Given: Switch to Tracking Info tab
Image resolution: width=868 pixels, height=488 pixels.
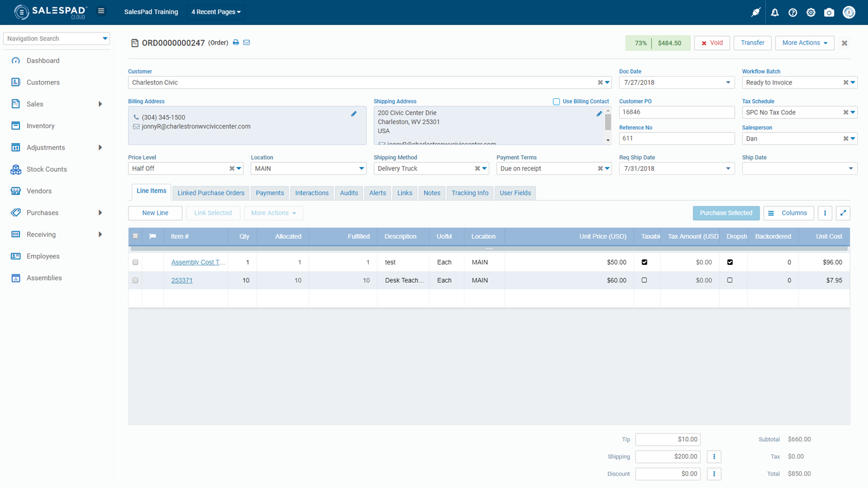Looking at the screenshot, I should 470,193.
